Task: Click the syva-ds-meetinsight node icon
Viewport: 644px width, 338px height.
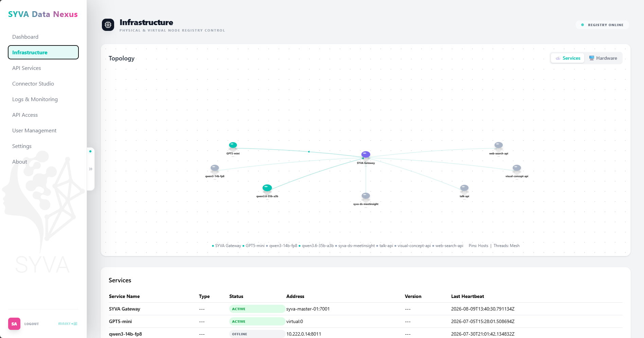Action: pos(366,196)
